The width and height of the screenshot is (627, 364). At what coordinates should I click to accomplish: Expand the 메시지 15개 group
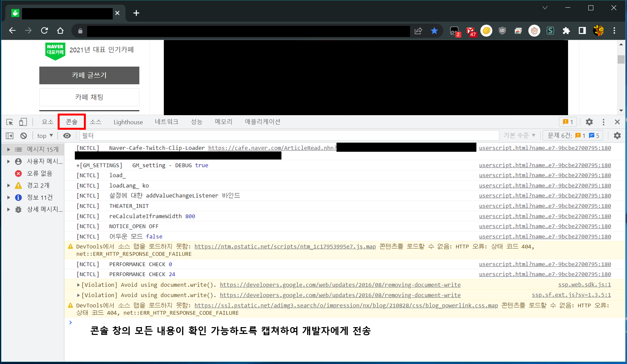click(x=9, y=149)
